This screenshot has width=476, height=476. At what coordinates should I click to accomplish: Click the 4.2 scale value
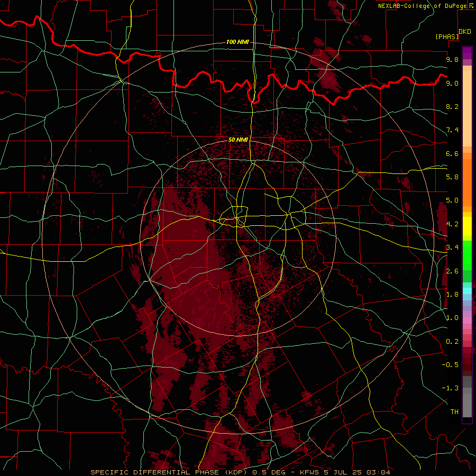tap(452, 224)
